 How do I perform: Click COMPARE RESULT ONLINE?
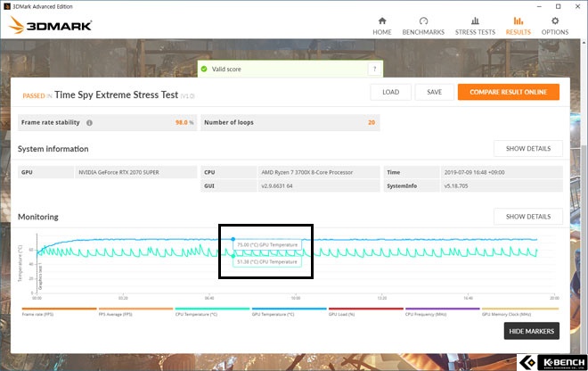(x=508, y=92)
